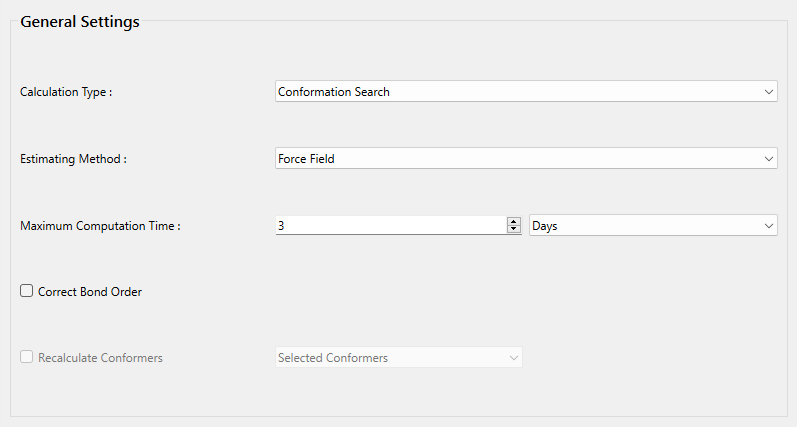
Task: Click blank area right of Correct Bond Order
Action: (x=450, y=292)
